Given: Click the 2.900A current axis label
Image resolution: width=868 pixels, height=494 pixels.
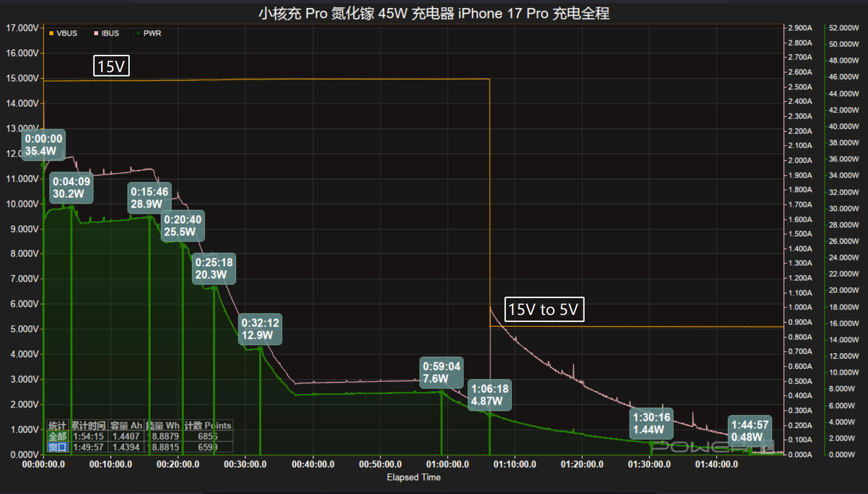Looking at the screenshot, I should tap(799, 28).
